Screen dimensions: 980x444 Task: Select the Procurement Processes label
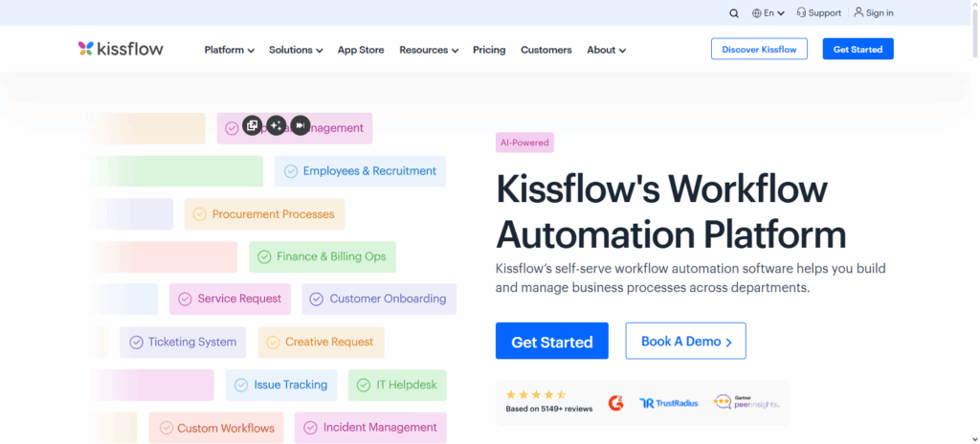[x=273, y=214]
